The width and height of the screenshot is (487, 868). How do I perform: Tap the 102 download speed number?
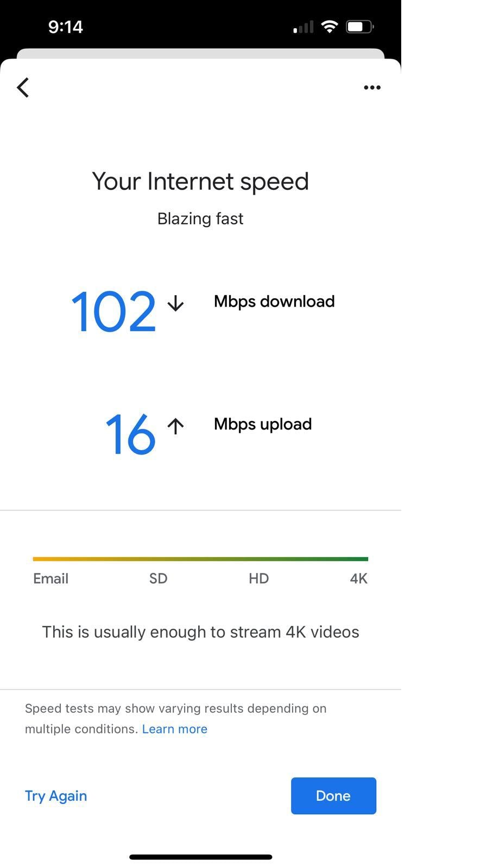[x=114, y=311]
